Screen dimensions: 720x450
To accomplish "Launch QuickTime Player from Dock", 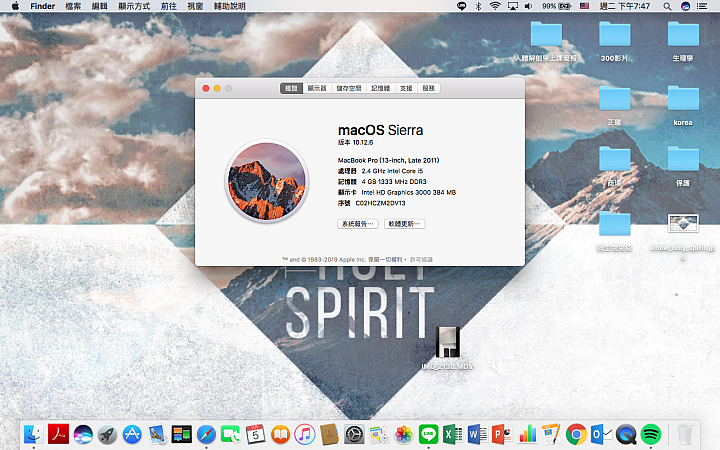I will [x=626, y=434].
